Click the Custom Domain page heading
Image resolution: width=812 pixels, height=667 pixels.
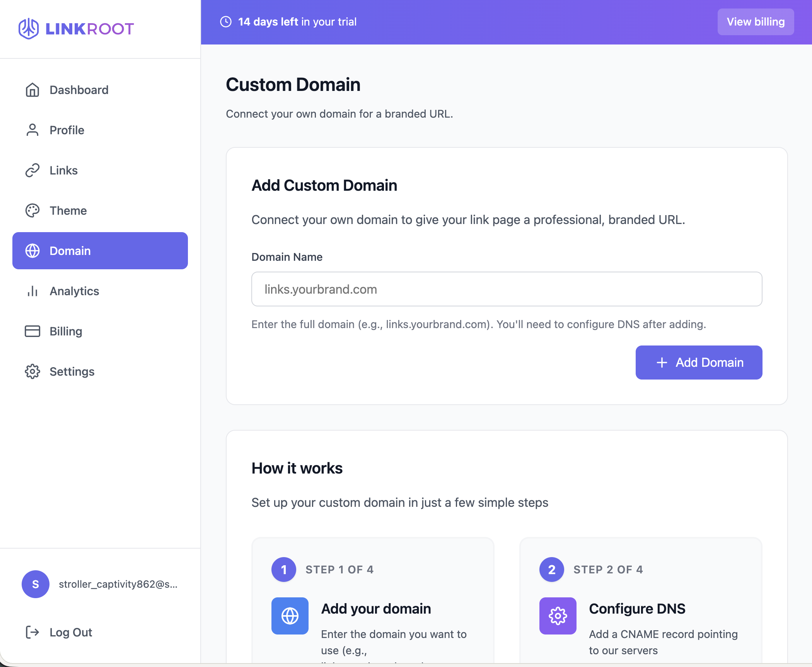[x=293, y=84]
